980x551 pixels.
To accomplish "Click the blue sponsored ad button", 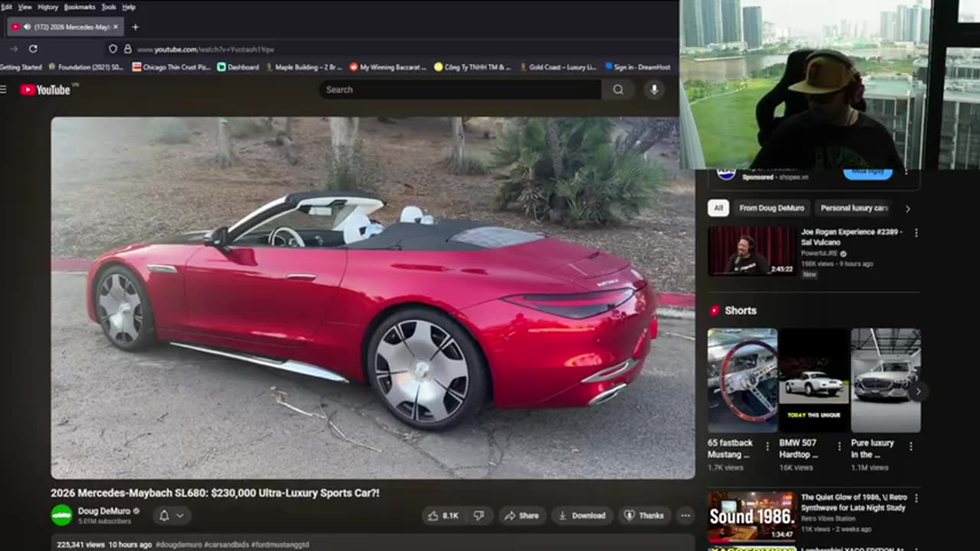I will tap(868, 174).
